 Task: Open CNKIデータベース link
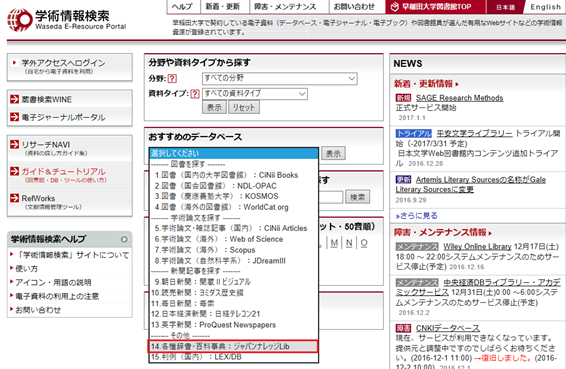point(448,328)
